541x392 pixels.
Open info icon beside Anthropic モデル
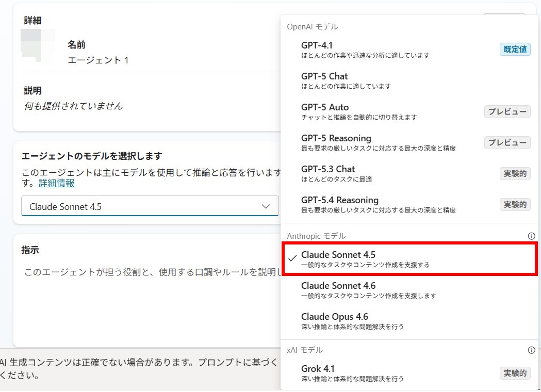(531, 236)
